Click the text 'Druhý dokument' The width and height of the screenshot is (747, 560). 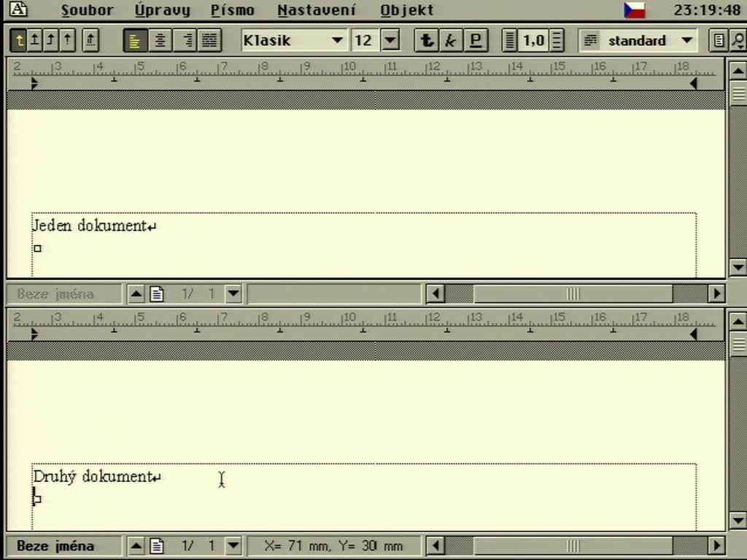tap(93, 476)
